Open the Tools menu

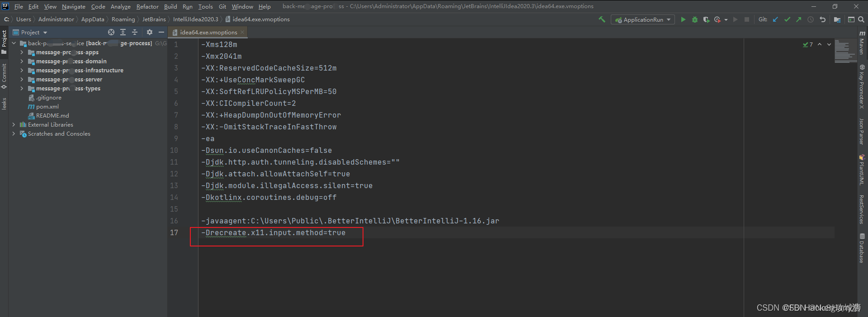[205, 6]
